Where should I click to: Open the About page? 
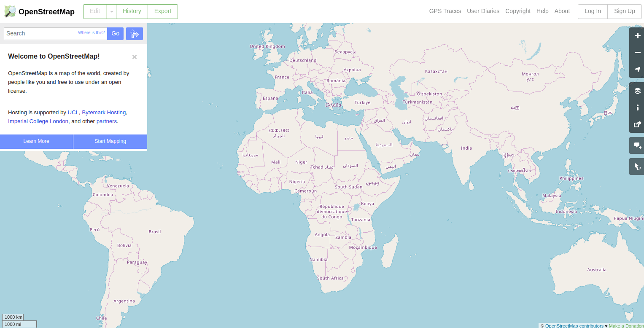562,11
